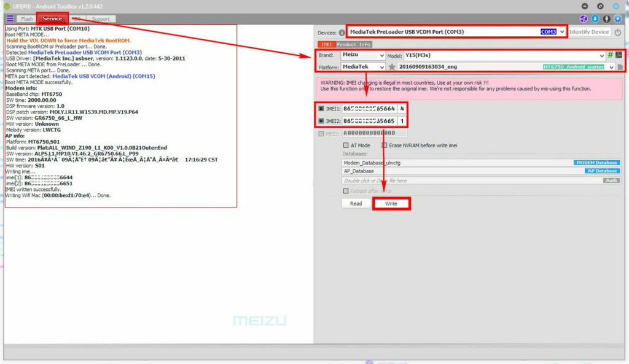Click the download updates icon in the toolbar
Image resolution: width=629 pixels, height=364 pixels.
pos(595,19)
